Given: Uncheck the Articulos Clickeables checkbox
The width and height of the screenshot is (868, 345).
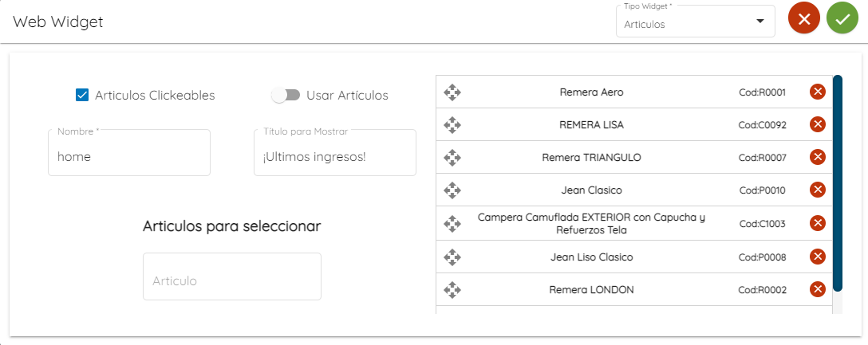Looking at the screenshot, I should (82, 95).
